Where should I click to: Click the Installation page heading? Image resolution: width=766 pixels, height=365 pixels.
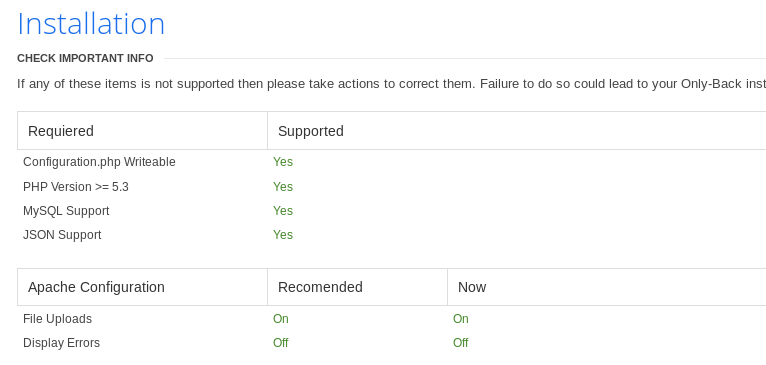91,24
